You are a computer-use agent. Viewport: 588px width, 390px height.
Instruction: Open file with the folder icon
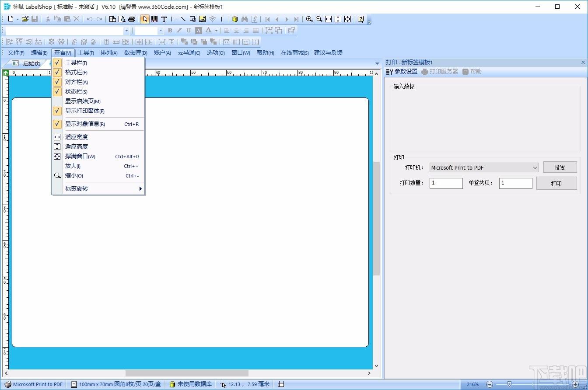[25, 19]
